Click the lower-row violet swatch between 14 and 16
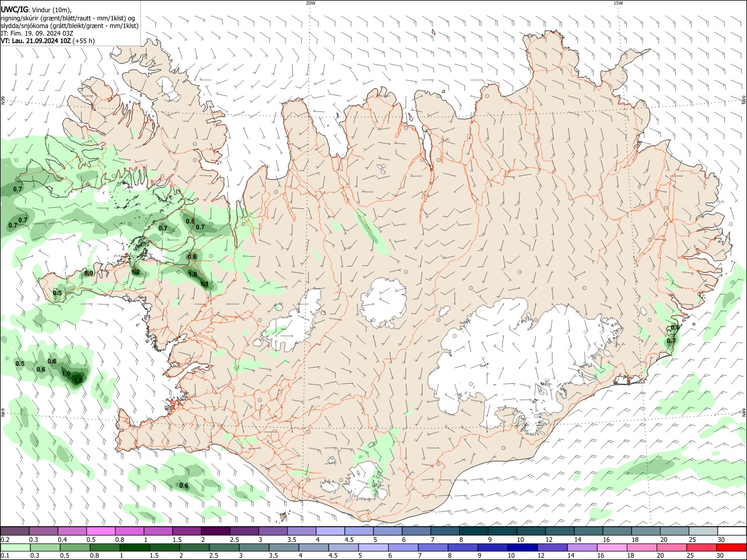The width and height of the screenshot is (747, 560). pos(582,547)
